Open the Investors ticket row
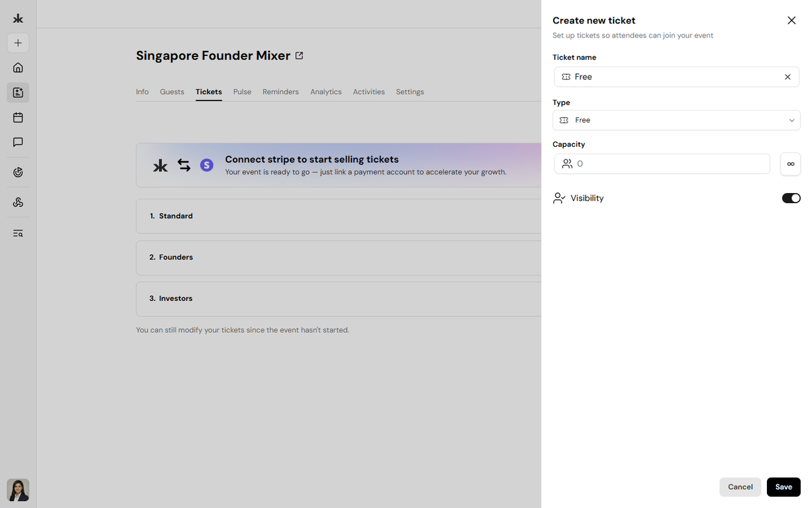Image resolution: width=812 pixels, height=508 pixels. [339, 298]
